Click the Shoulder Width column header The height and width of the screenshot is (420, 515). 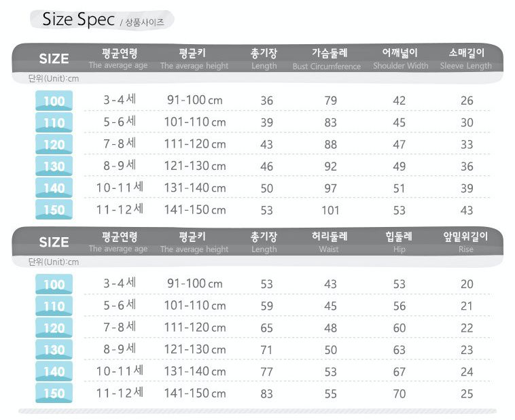point(400,59)
